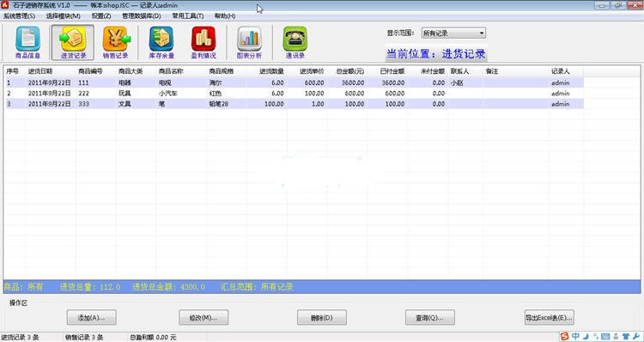This screenshot has width=644, height=342.
Task: Click the Sogou S input method icon
Action: click(565, 337)
